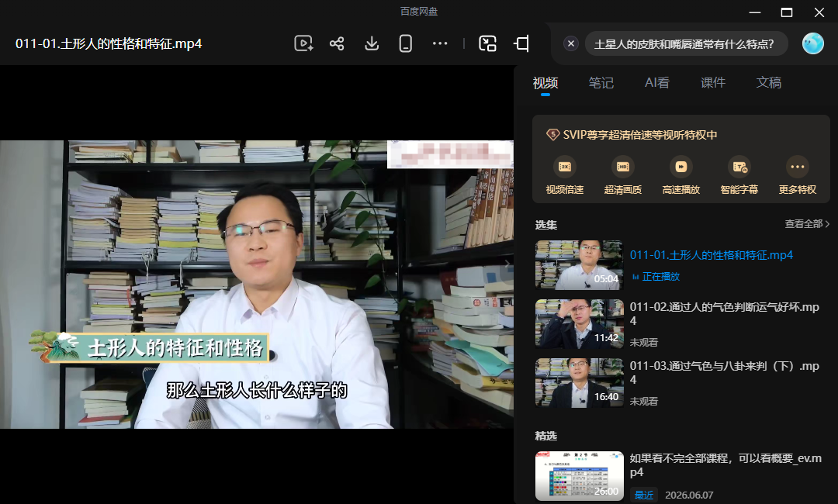This screenshot has height=504, width=838.
Task: Open thumbnail of 如果看不完全部课程 recommended video
Action: (580, 476)
